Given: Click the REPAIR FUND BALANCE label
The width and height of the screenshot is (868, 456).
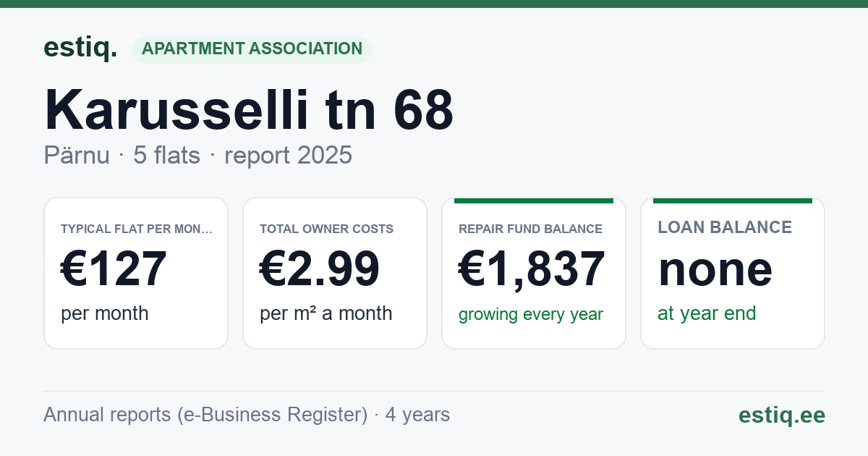Looking at the screenshot, I should click(x=530, y=229).
